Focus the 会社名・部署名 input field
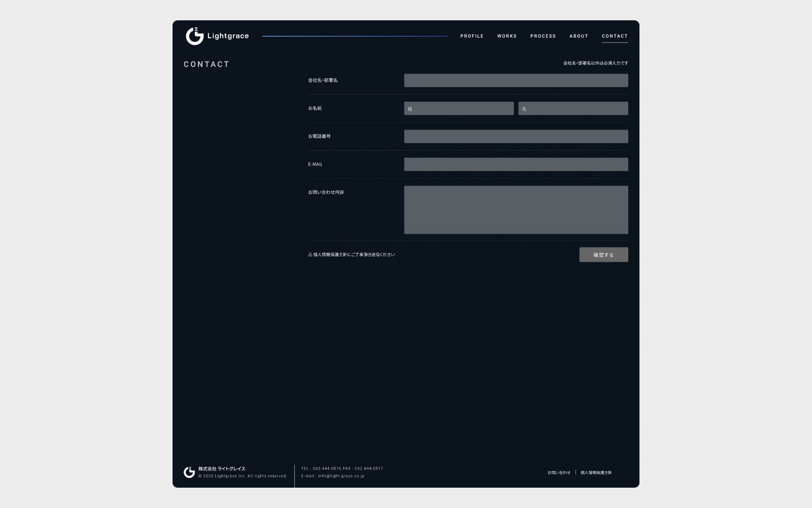This screenshot has height=508, width=812. click(x=516, y=80)
